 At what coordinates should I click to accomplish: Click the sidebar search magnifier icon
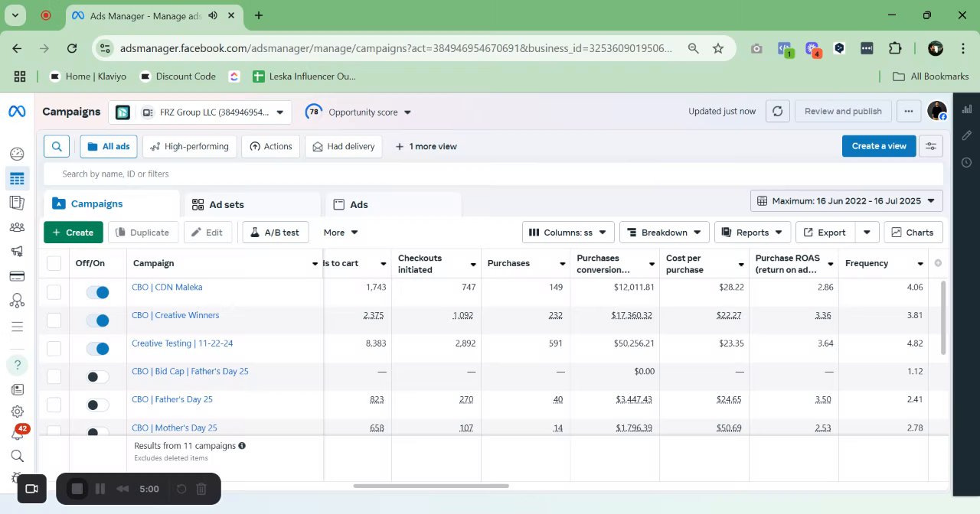pos(17,456)
